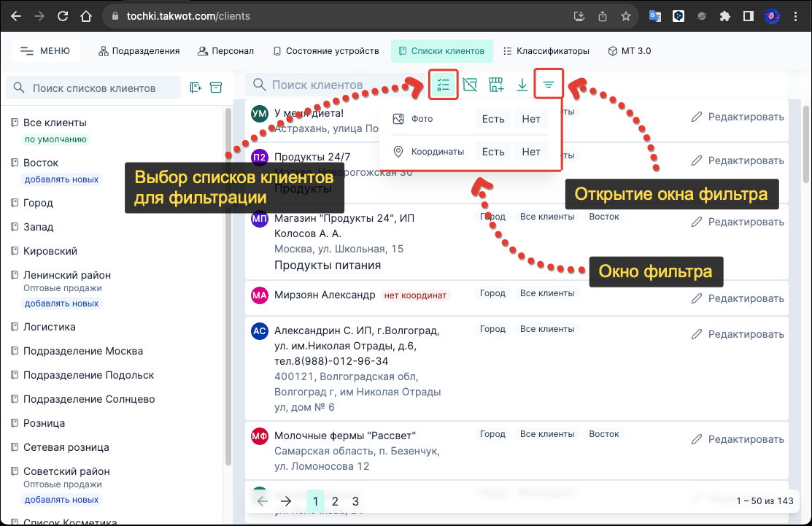Select 'Нет' for Координаты filter
Image resolution: width=812 pixels, height=526 pixels.
click(530, 152)
